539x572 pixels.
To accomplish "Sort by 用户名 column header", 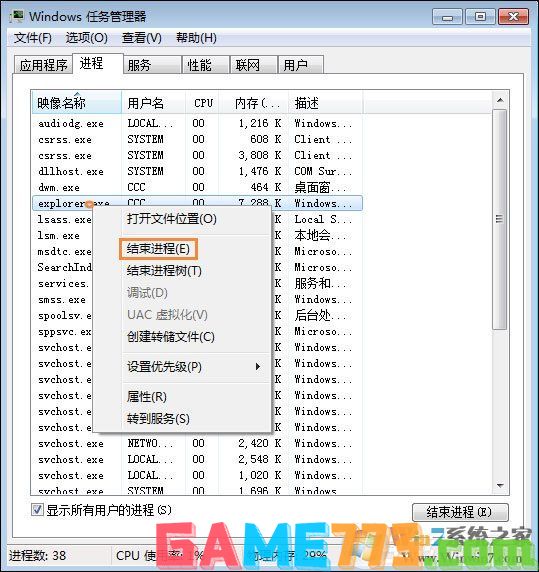I will [154, 103].
